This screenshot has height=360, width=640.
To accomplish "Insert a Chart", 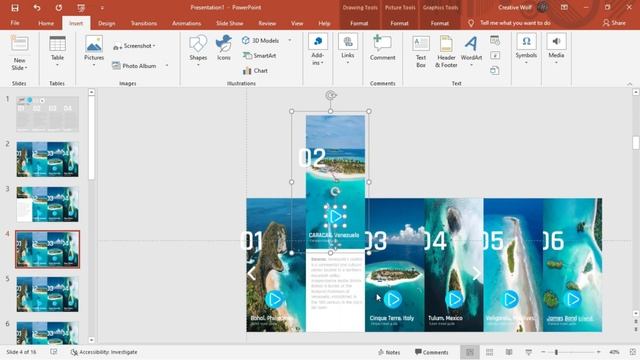I will pos(256,71).
